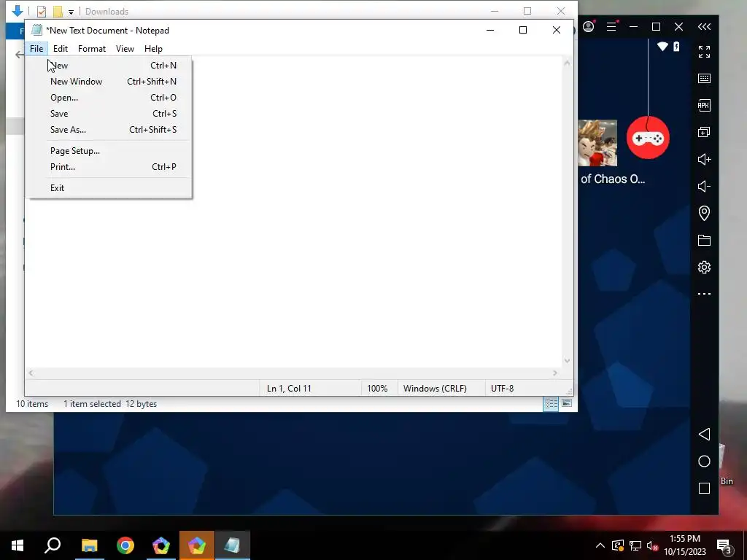Screen dimensions: 747x560
Task: Open taskbar Search magnifier
Action: coord(53,545)
